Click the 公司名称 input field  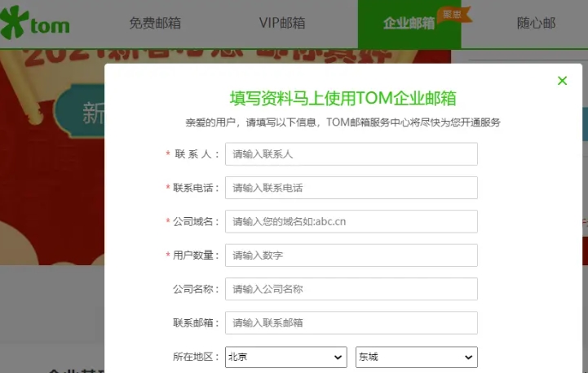[351, 289]
